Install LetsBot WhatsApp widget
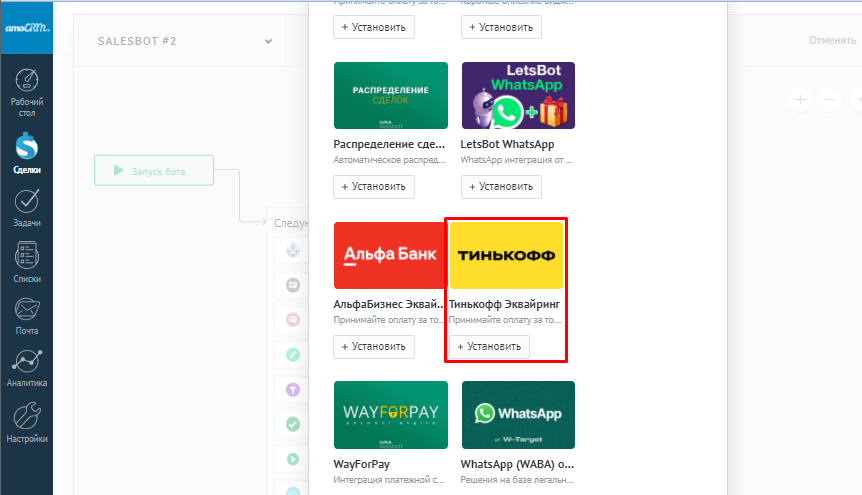862x495 pixels. 501,186
